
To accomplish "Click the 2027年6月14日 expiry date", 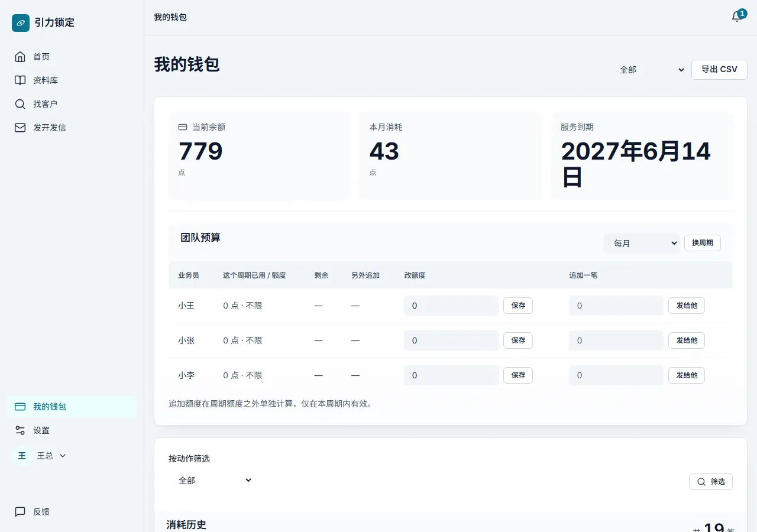I will [x=636, y=164].
